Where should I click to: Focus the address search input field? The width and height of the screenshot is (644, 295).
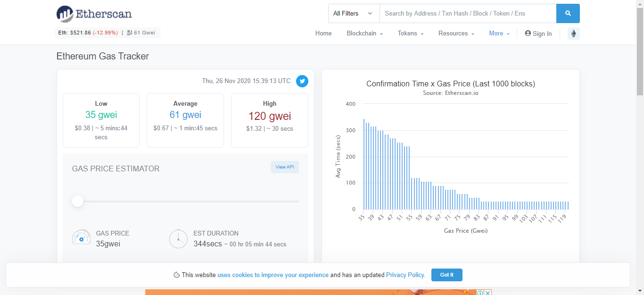[x=468, y=13]
